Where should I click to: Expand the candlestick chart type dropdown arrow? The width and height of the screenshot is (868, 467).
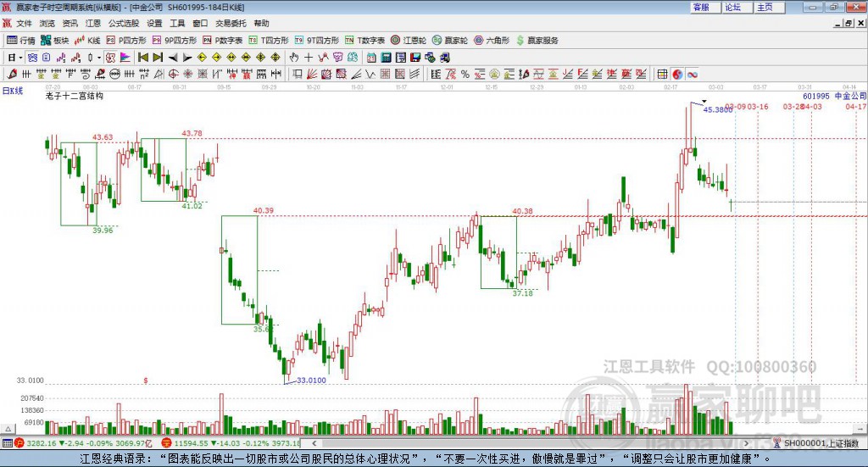point(99,58)
